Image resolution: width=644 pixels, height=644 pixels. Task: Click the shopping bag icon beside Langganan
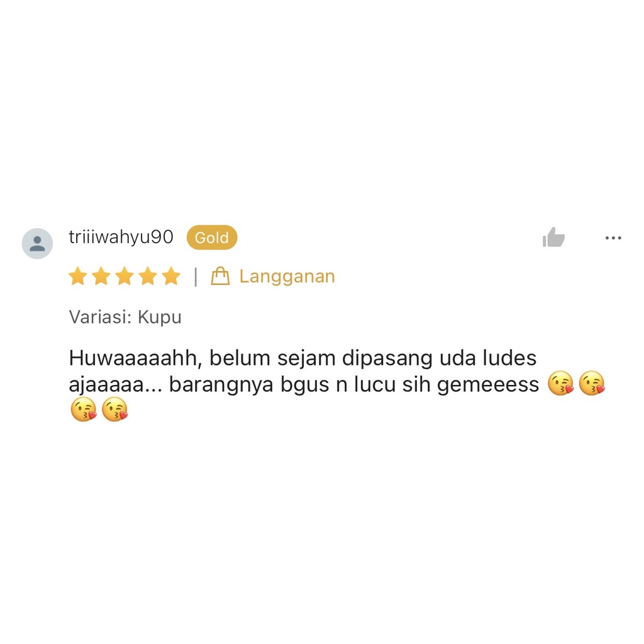(220, 276)
